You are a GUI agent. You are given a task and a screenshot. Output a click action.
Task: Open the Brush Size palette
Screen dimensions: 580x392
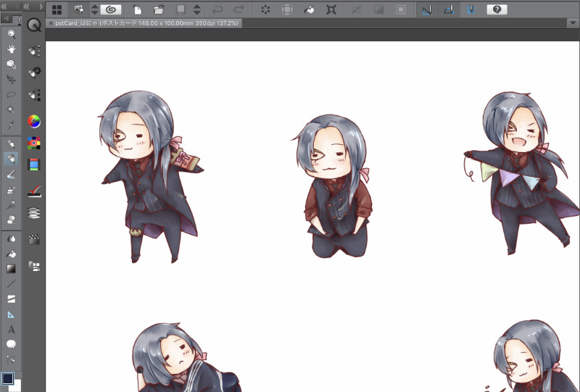point(34,96)
